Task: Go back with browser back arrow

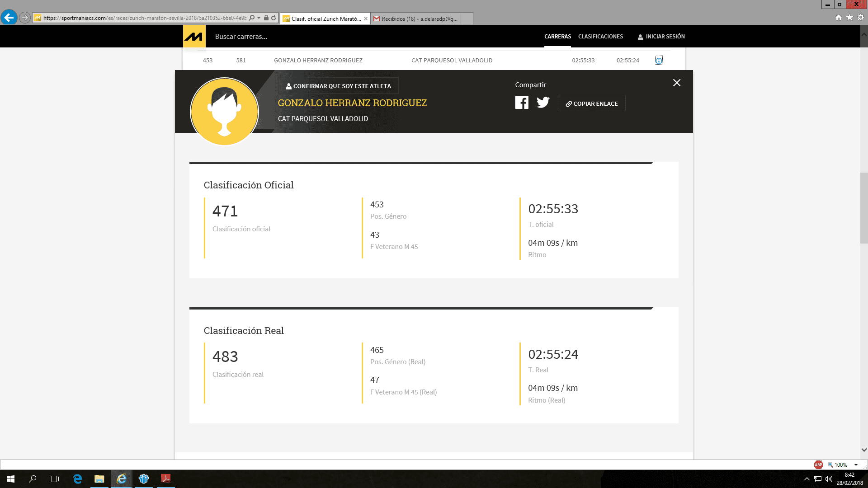Action: (9, 18)
